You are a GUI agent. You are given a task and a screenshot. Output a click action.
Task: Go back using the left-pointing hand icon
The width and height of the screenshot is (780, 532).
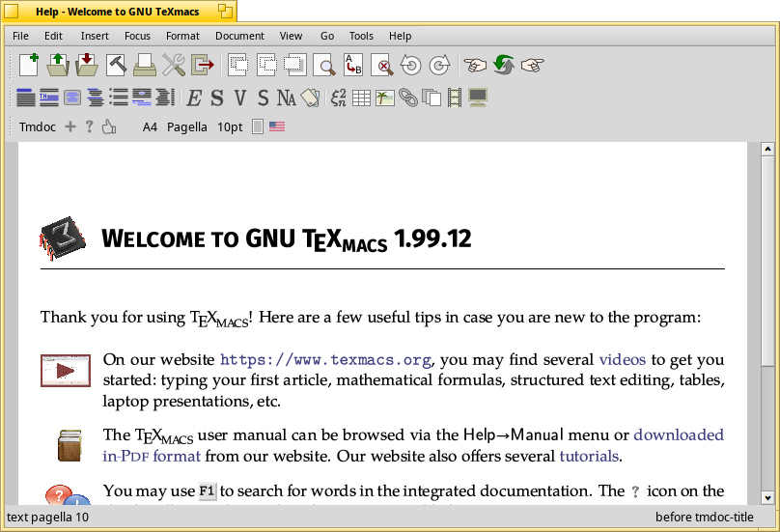[475, 65]
